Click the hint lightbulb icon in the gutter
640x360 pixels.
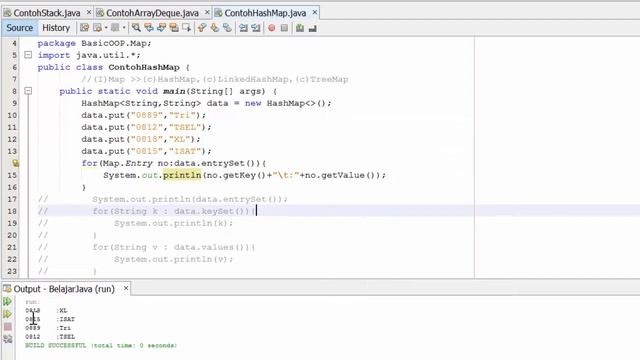point(15,163)
